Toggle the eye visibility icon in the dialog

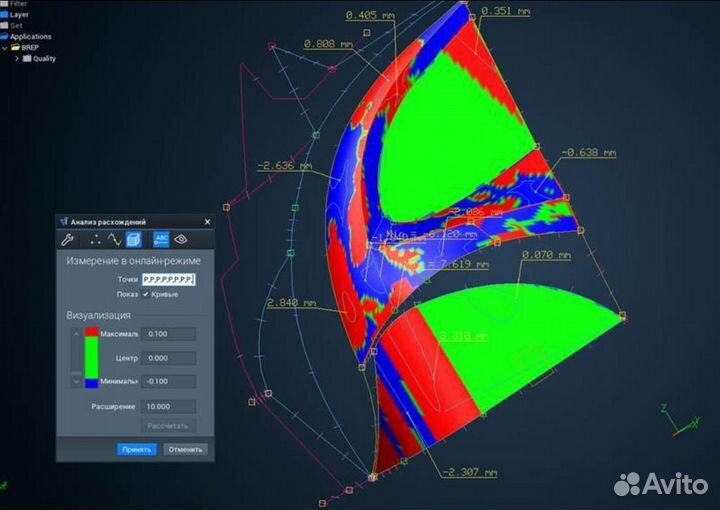click(182, 239)
